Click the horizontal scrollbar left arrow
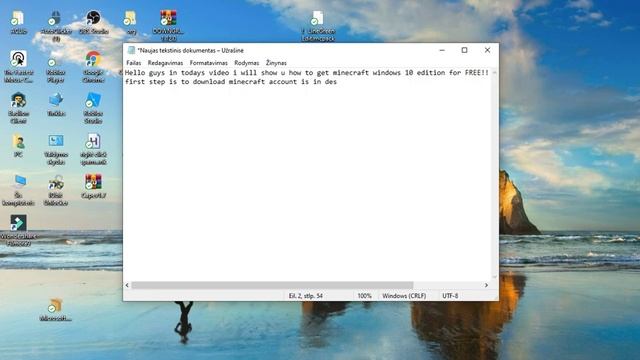Screen dimensions: 640x360 click(x=127, y=285)
